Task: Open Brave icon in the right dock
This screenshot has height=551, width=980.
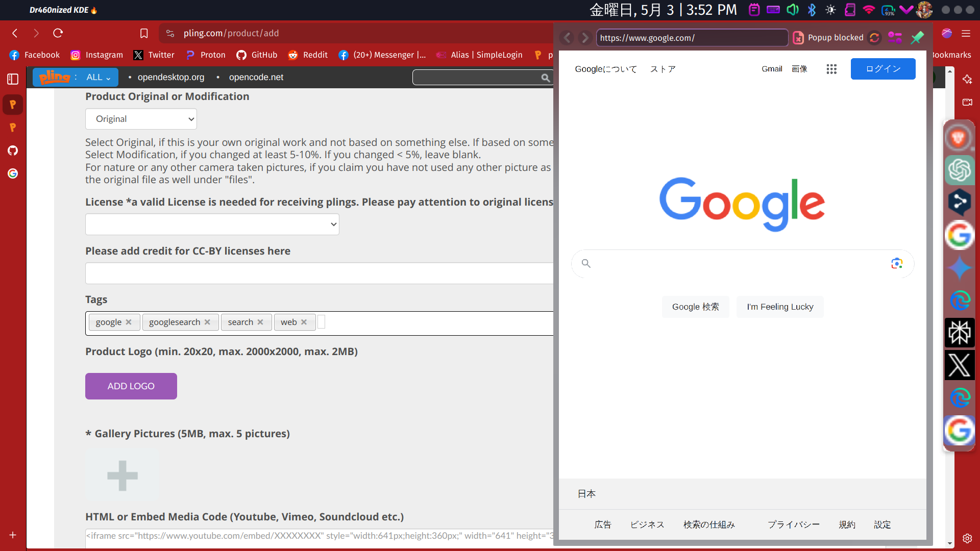Action: [x=959, y=138]
